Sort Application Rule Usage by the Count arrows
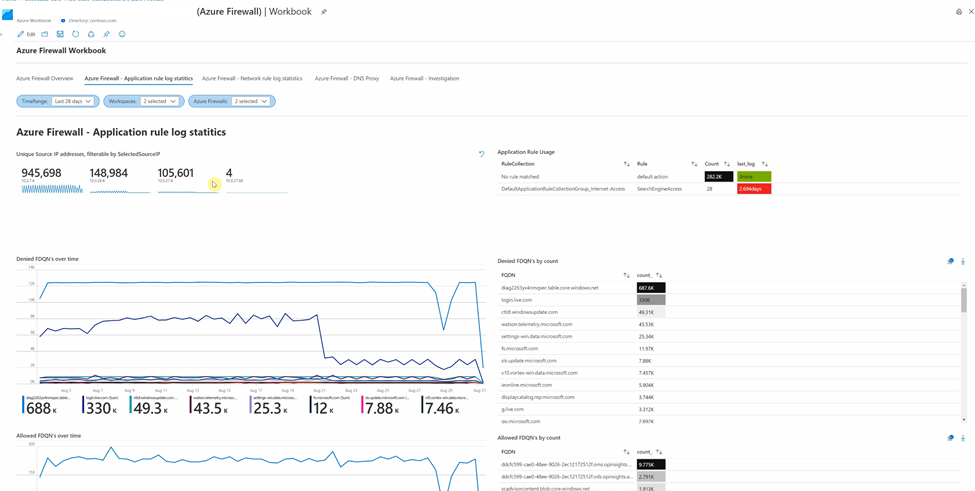Screen dimensions: 975x491 pos(727,164)
